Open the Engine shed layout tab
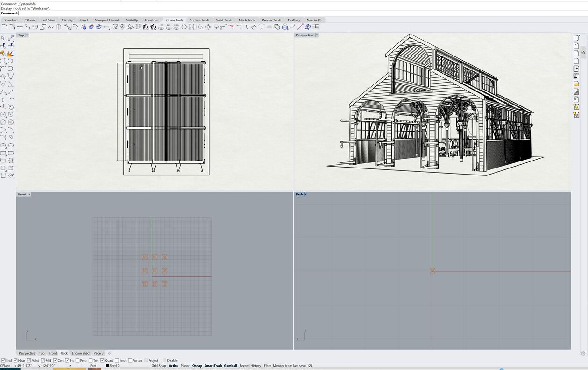The height and width of the screenshot is (370, 588). [x=80, y=353]
